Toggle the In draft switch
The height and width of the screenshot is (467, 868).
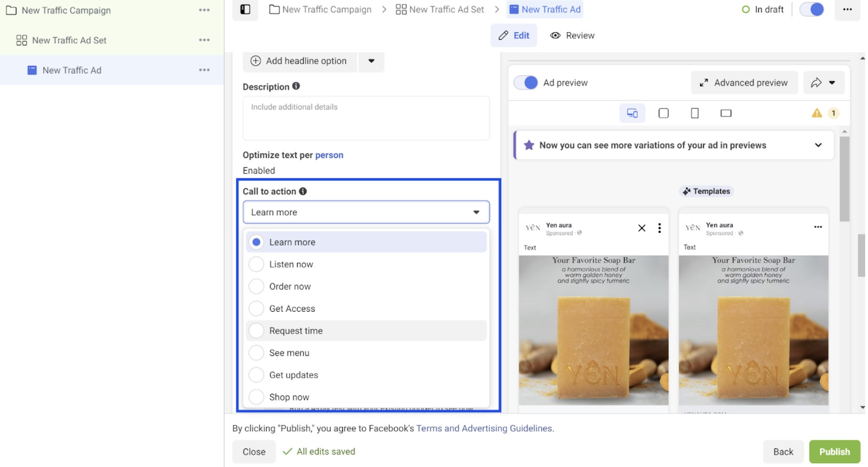[812, 9]
